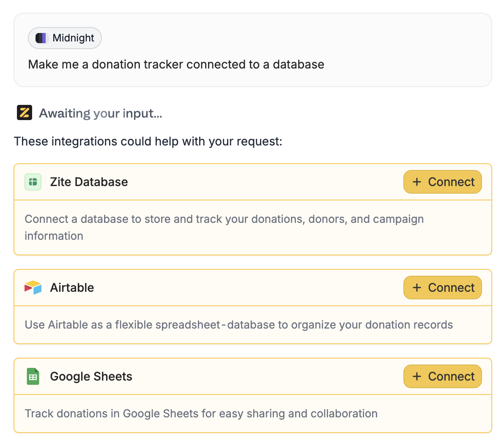Screen dimensions: 504x444
Task: Click the plus icon on Zite Database Connect
Action: point(417,182)
